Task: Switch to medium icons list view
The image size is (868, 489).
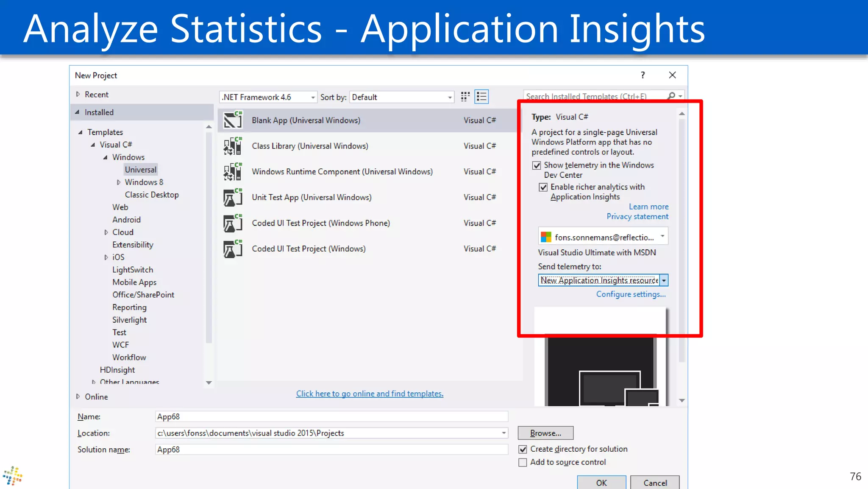Action: pyautogui.click(x=481, y=97)
